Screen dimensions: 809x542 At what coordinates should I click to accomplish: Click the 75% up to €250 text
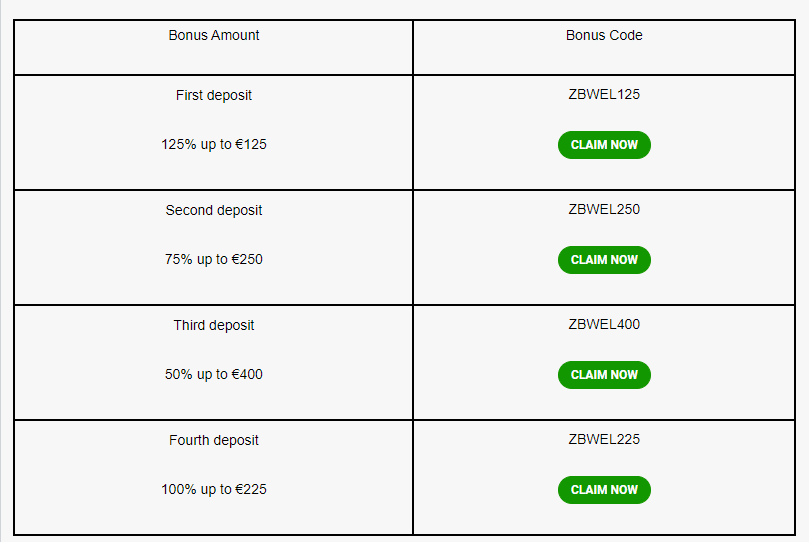click(214, 259)
